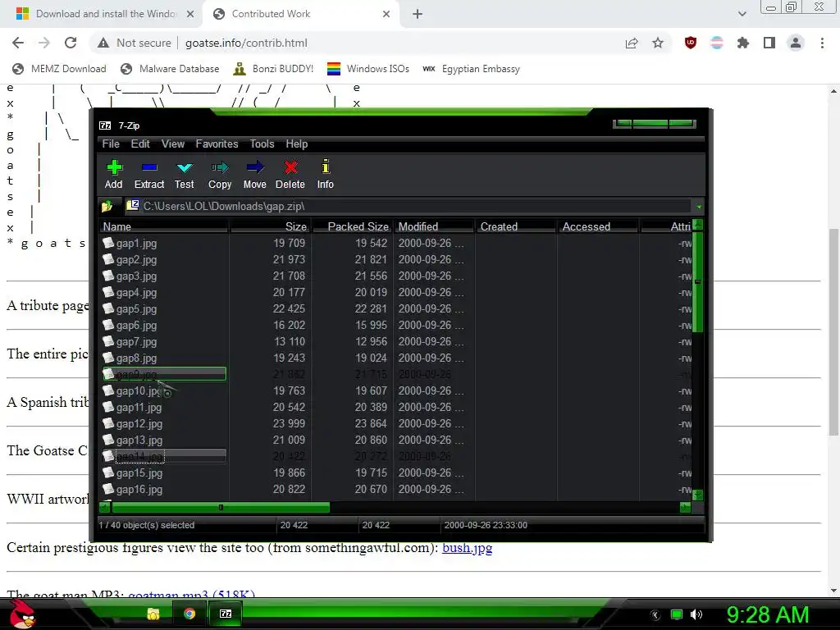Click the file list horizontal scrollbar
The height and width of the screenshot is (630, 840).
point(221,507)
